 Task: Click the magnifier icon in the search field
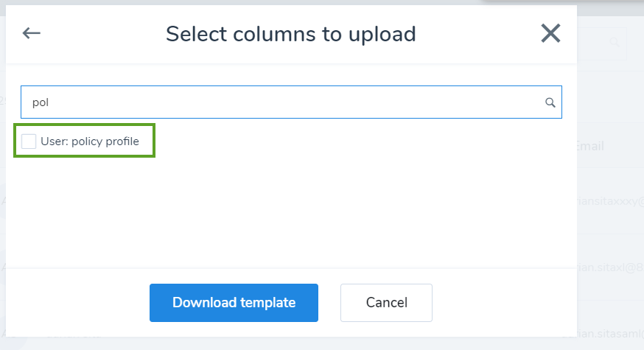(x=550, y=102)
